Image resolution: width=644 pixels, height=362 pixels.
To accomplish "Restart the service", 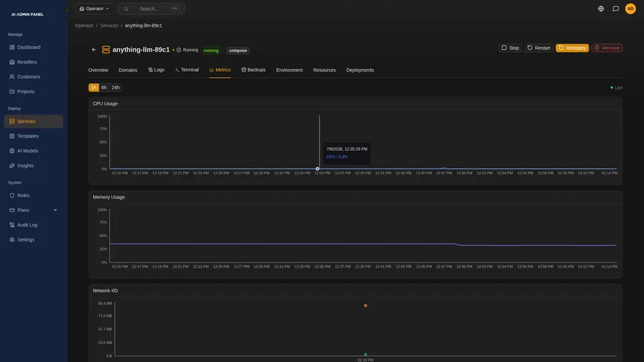I will click(x=539, y=48).
